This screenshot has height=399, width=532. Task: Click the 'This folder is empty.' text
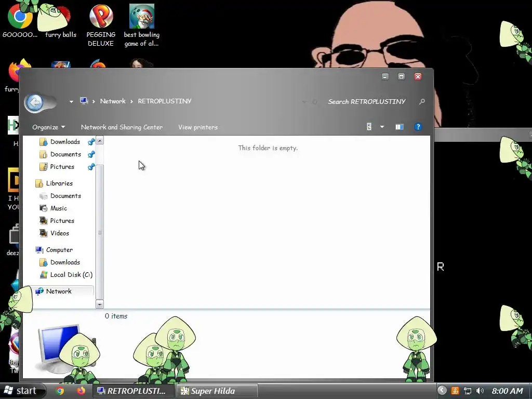click(x=268, y=148)
